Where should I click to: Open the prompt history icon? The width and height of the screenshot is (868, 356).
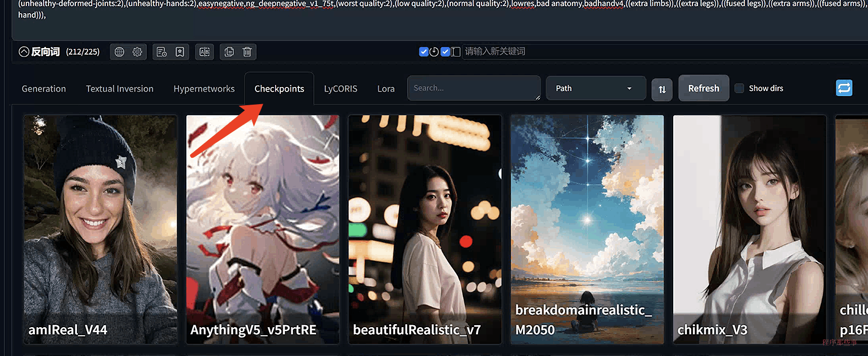162,52
